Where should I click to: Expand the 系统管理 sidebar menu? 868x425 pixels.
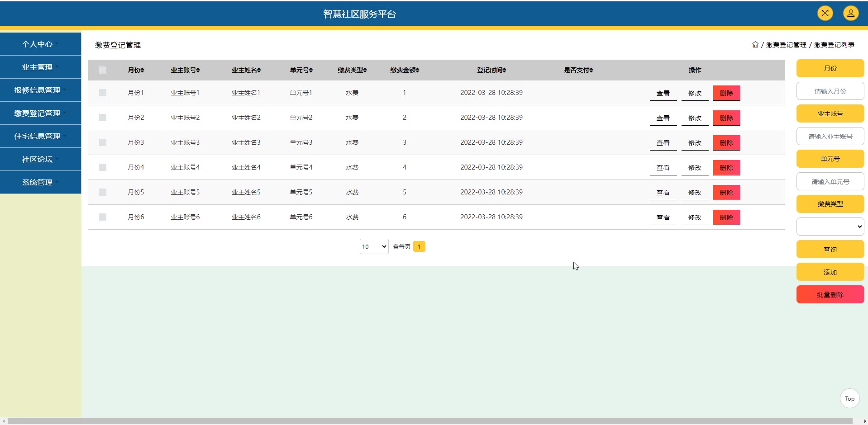[40, 182]
